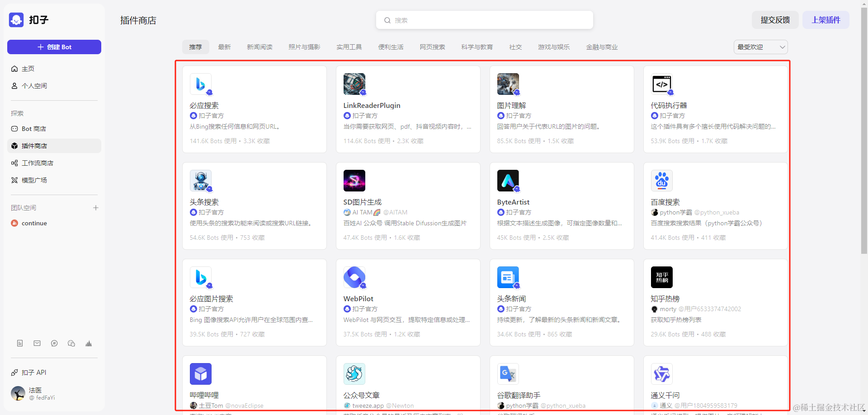The width and height of the screenshot is (868, 415).
Task: Click the 上架插件 button
Action: point(826,20)
